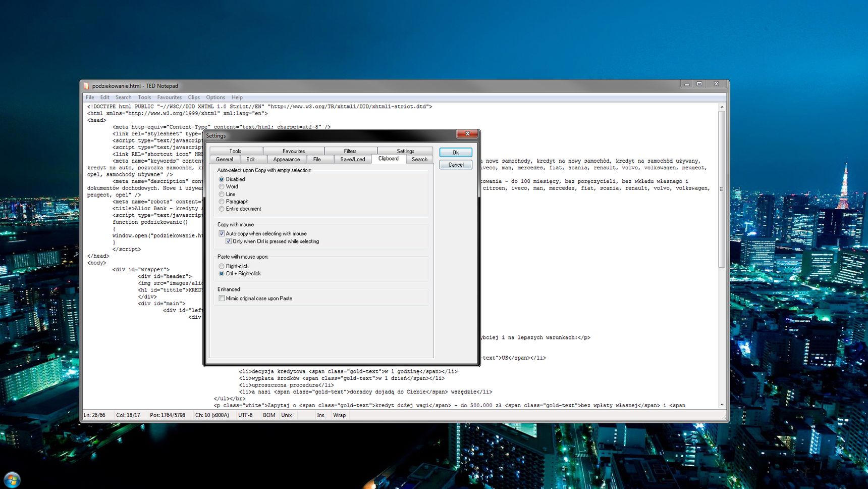Close the Settings dialog with the X

click(467, 134)
